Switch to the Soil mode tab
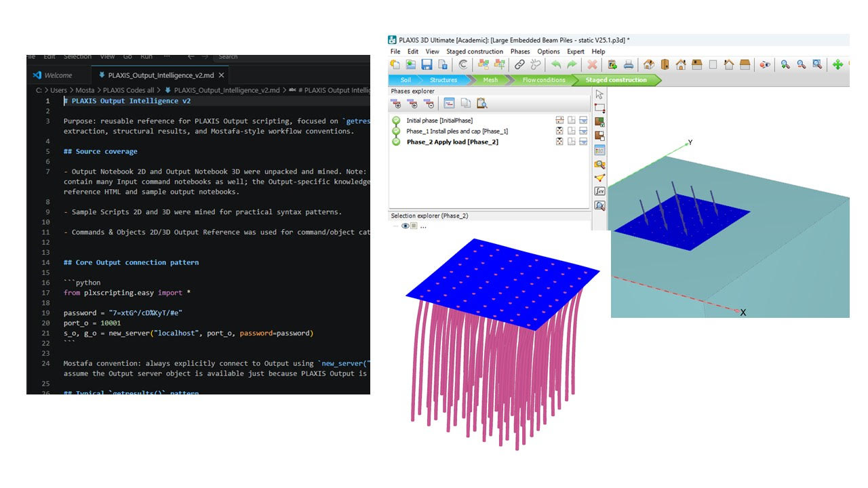Image resolution: width=868 pixels, height=488 pixels. pos(406,80)
